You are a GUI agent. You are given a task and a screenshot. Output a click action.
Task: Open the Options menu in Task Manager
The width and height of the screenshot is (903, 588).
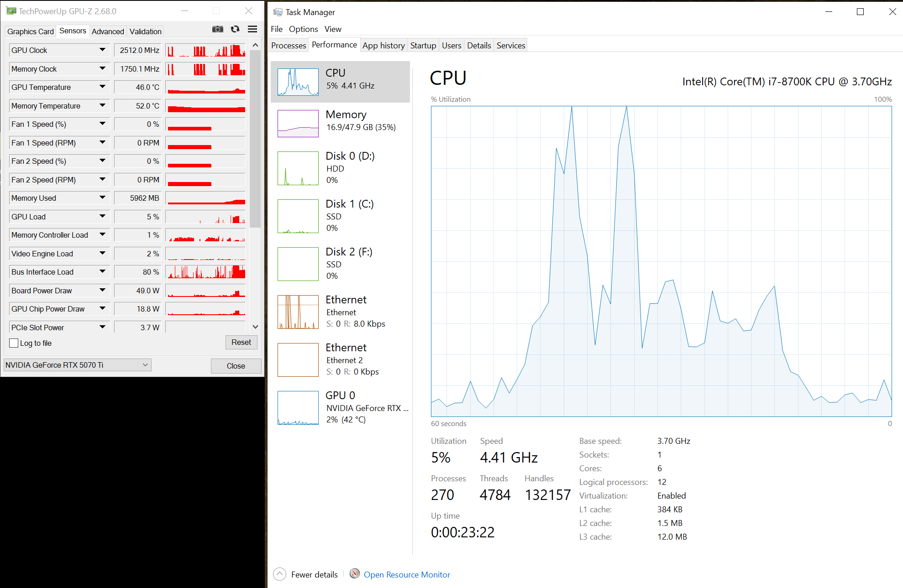(x=303, y=29)
